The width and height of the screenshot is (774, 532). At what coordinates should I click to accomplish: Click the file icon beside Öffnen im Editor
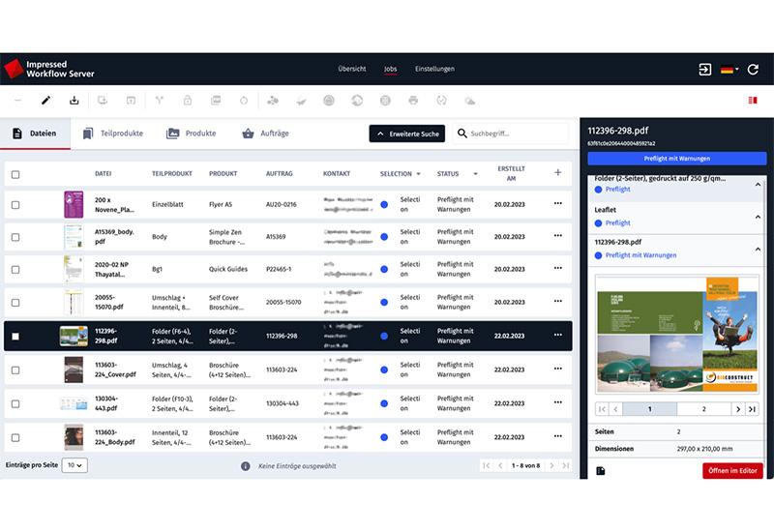click(601, 471)
